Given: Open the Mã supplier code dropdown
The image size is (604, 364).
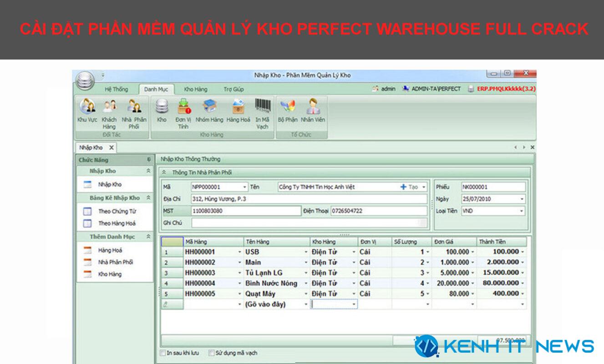Looking at the screenshot, I should (245, 187).
